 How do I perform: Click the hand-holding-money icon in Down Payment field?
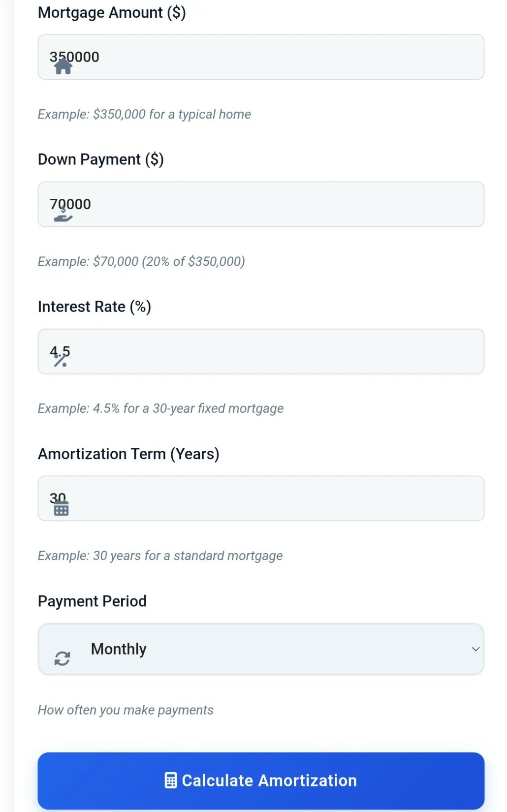pos(63,215)
